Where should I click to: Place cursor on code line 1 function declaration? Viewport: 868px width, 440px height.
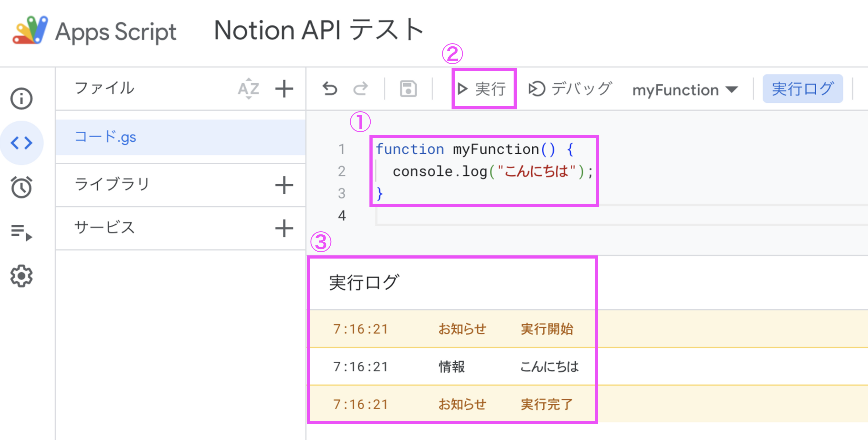(474, 149)
